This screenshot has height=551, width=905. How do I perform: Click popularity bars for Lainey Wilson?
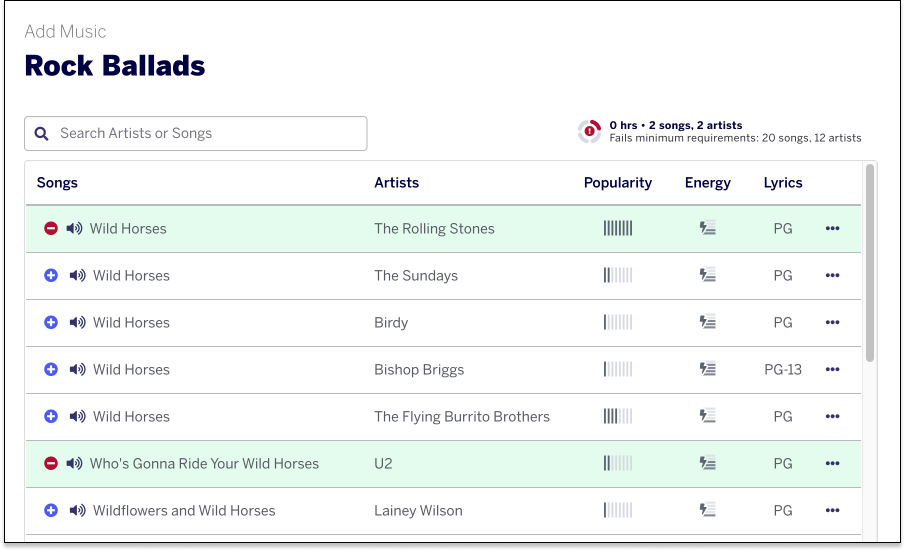pyautogui.click(x=618, y=511)
